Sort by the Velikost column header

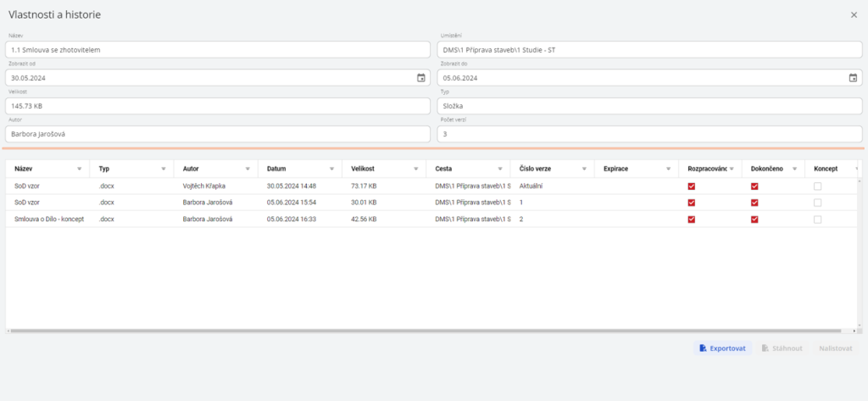[x=363, y=169]
